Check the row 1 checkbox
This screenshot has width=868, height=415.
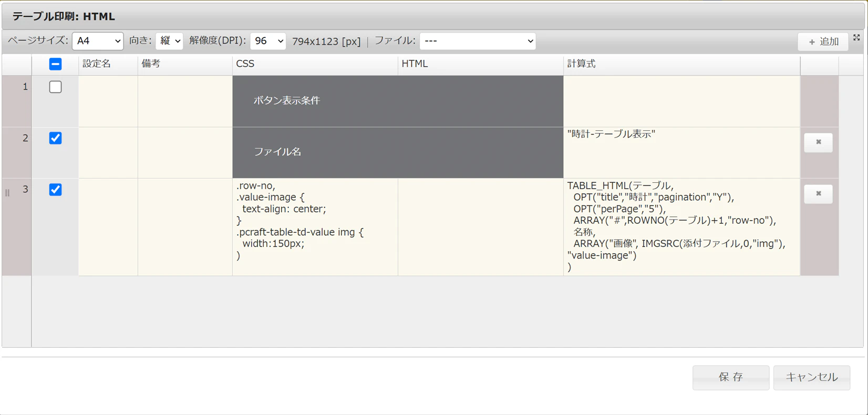[x=55, y=87]
